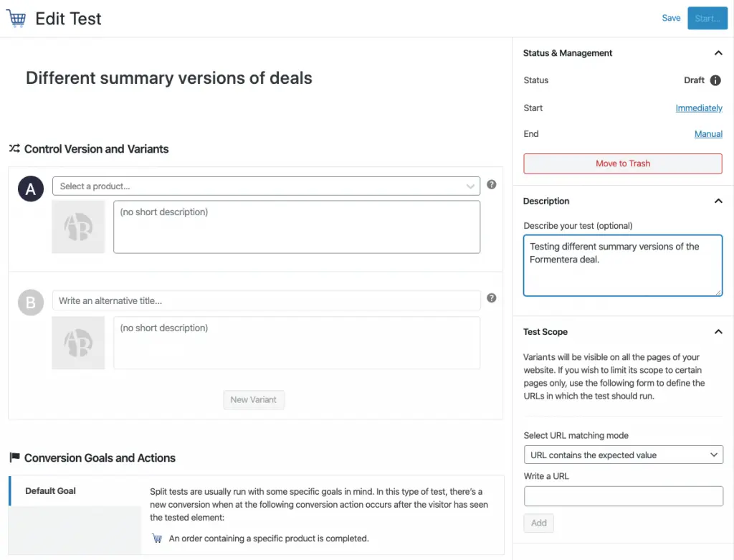This screenshot has height=560, width=734.
Task: Collapse the Status & Management panel
Action: tap(718, 53)
